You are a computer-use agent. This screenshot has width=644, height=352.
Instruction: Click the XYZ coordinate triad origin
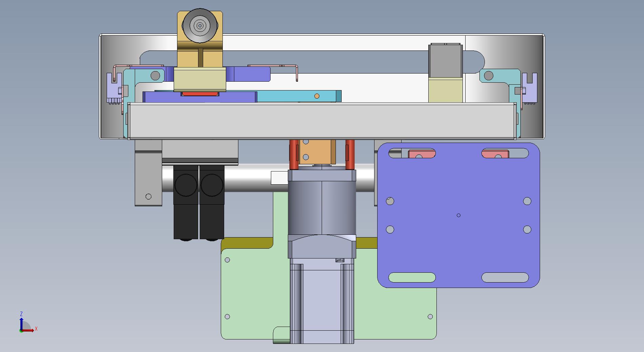(21, 330)
